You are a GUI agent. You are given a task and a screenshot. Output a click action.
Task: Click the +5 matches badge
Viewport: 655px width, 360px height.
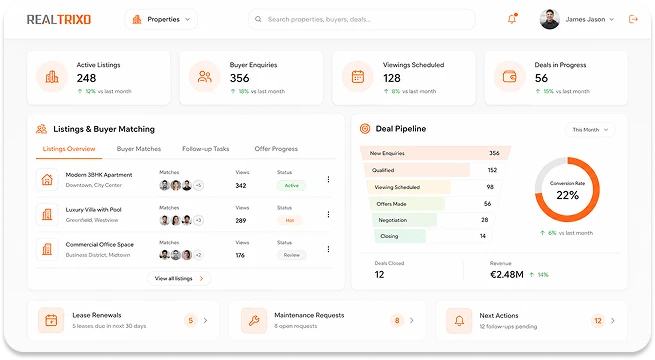click(x=199, y=185)
